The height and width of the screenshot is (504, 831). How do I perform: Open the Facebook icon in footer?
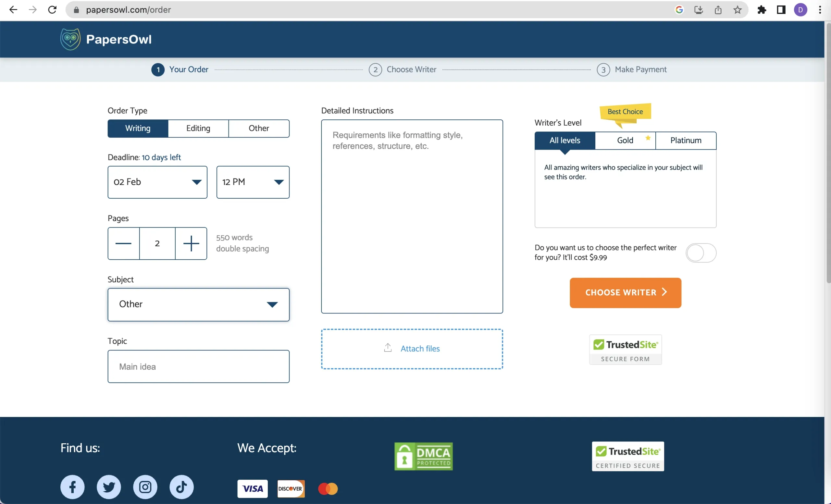(72, 487)
